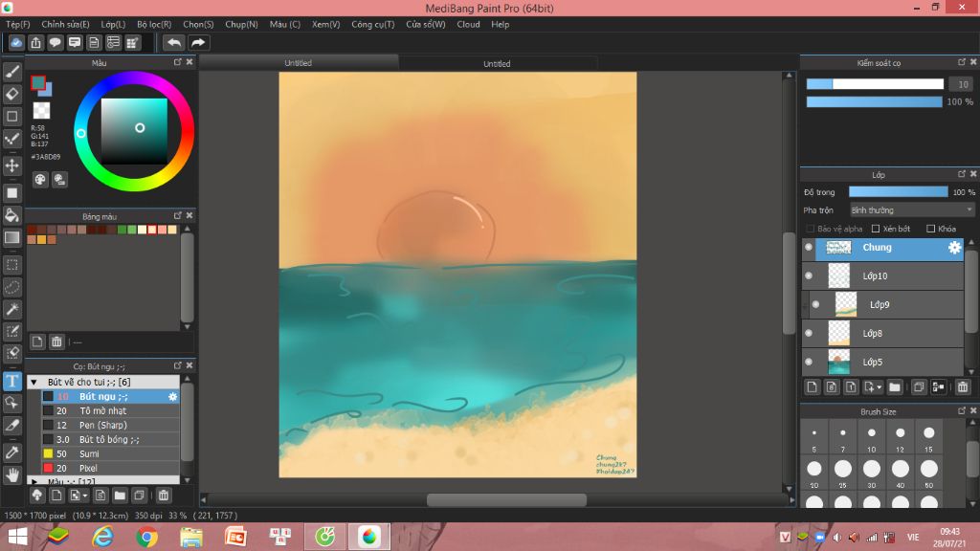Open the color palette icon under color wheel
Image resolution: width=980 pixels, height=551 pixels.
pyautogui.click(x=40, y=180)
